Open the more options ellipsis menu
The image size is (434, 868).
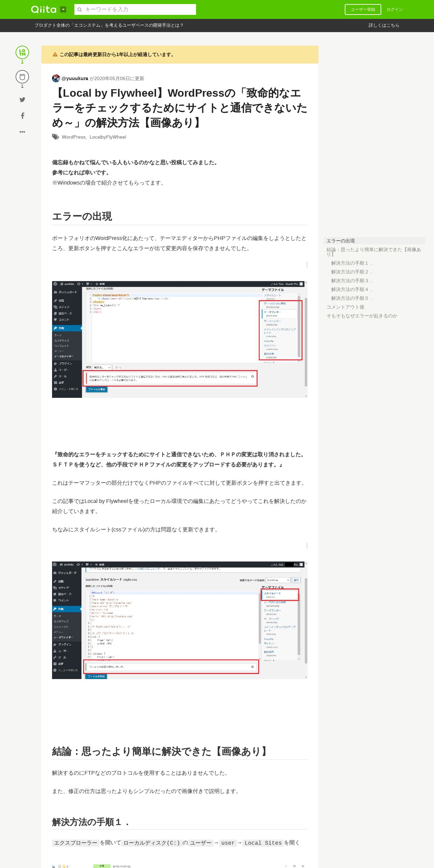pyautogui.click(x=22, y=132)
